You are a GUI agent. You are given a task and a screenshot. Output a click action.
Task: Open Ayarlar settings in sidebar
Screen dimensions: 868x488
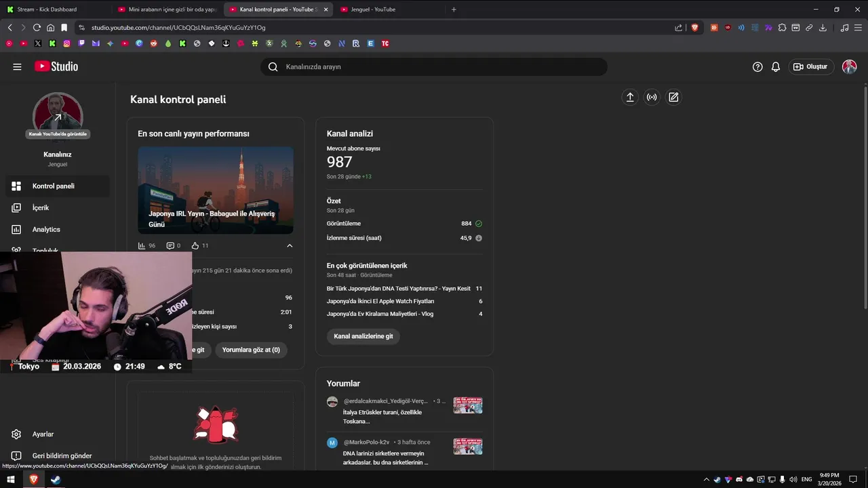click(58, 434)
